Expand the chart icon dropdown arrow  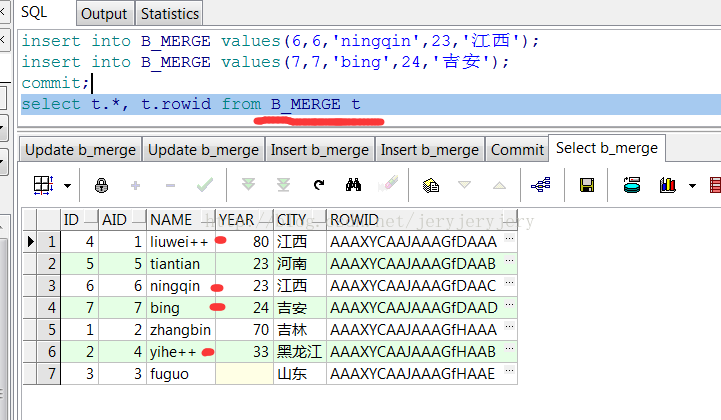click(x=691, y=186)
